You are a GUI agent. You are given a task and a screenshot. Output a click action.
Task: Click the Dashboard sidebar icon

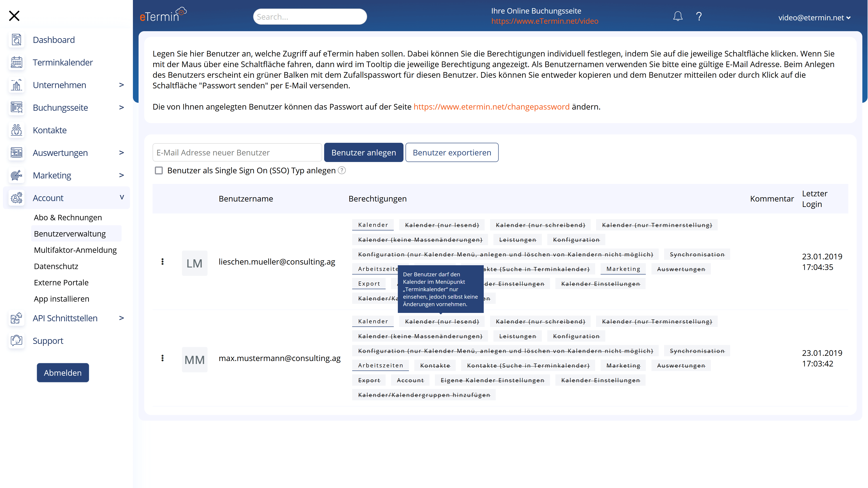[16, 40]
